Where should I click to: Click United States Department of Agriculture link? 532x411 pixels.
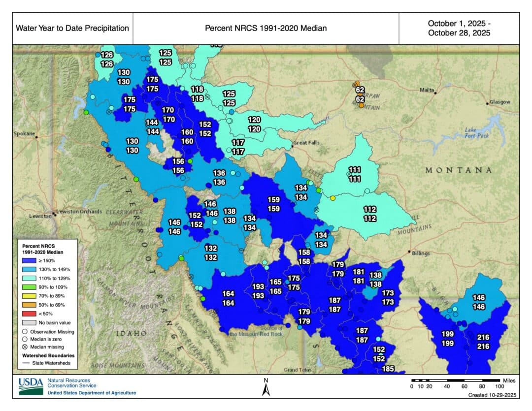point(92,393)
